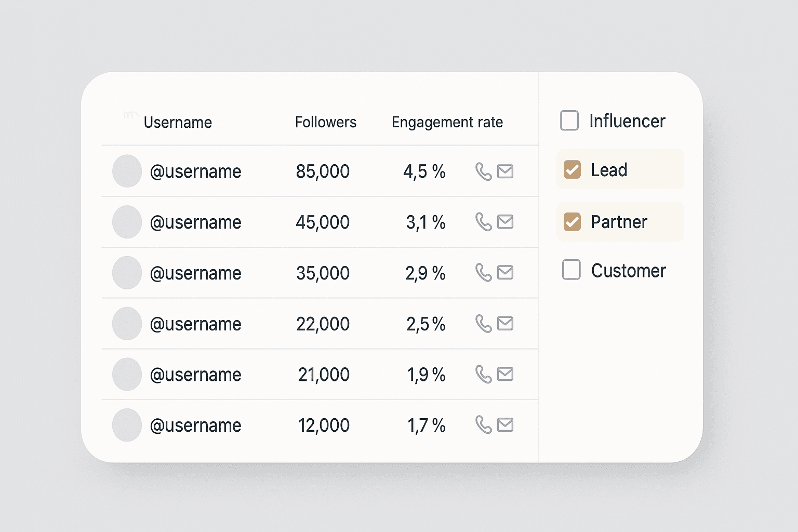Sort by Engagement rate column header
The image size is (798, 532).
[447, 123]
